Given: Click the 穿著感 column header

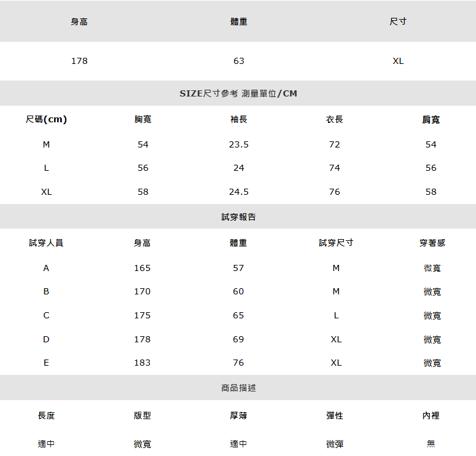Looking at the screenshot, I should pyautogui.click(x=432, y=243).
